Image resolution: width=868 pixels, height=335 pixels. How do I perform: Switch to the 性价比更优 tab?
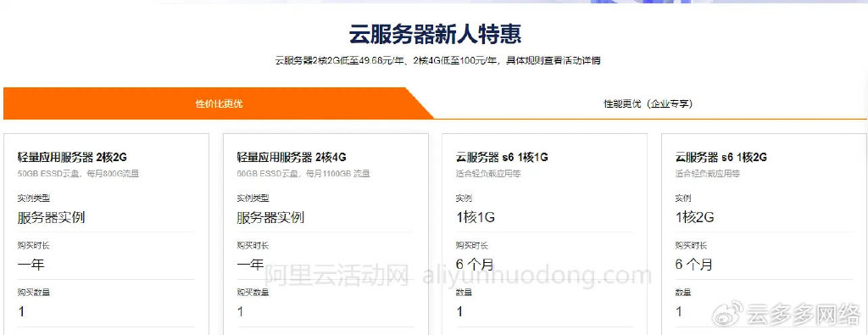[x=219, y=103]
